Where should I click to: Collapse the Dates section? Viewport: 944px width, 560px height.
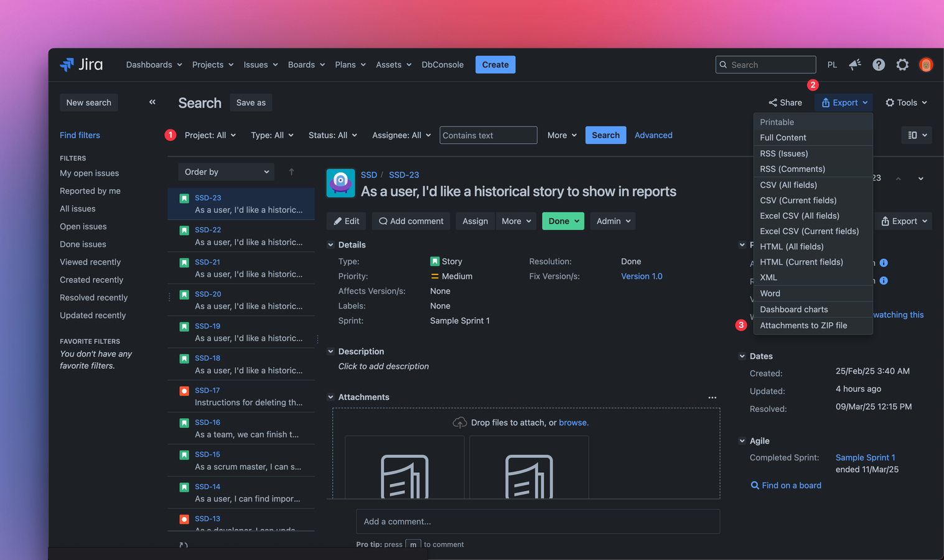[742, 357]
